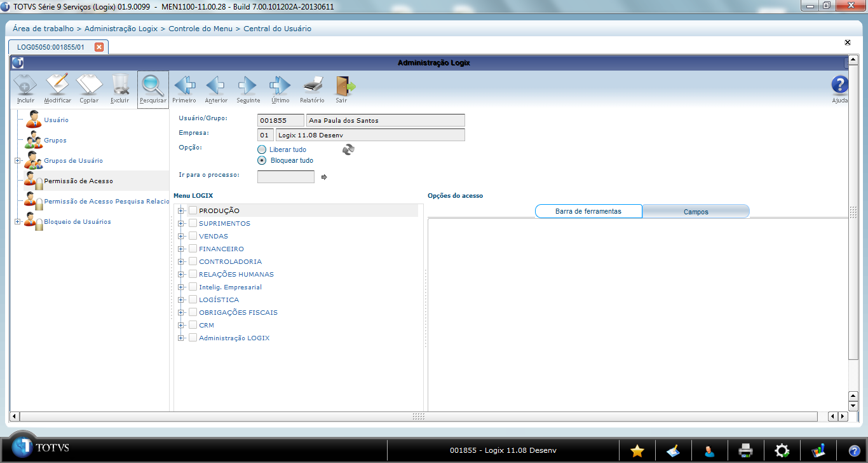Click the help question mark in bottom bar
This screenshot has width=868, height=463.
853,450
